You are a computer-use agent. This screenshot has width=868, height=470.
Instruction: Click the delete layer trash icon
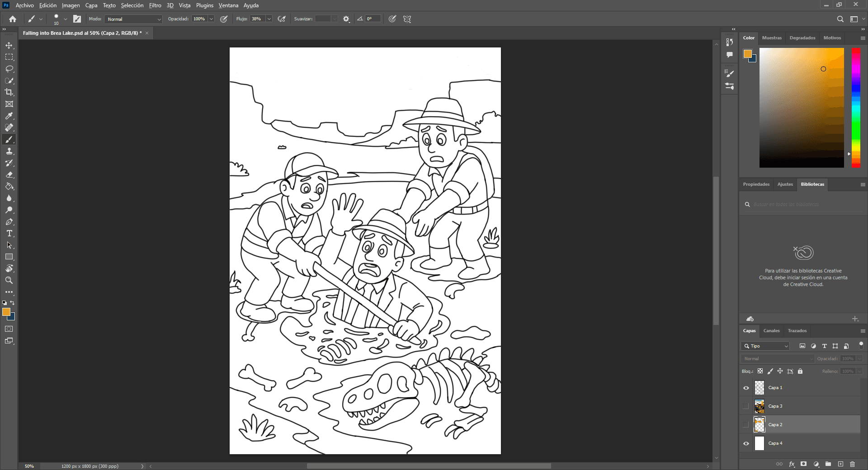point(852,464)
